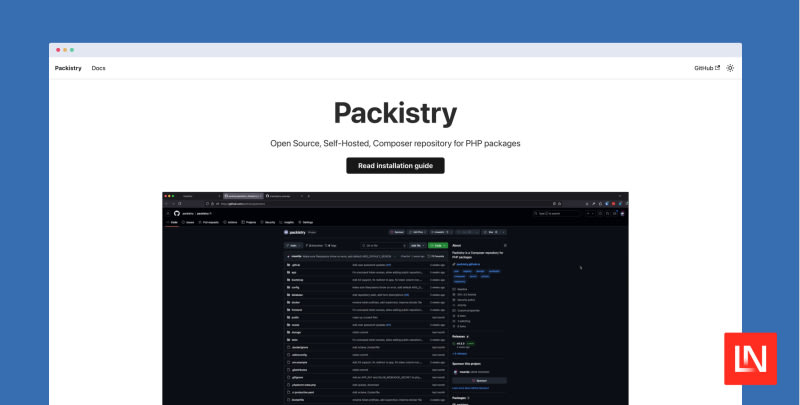
Task: Click the green window maximize dot
Action: pos(72,50)
